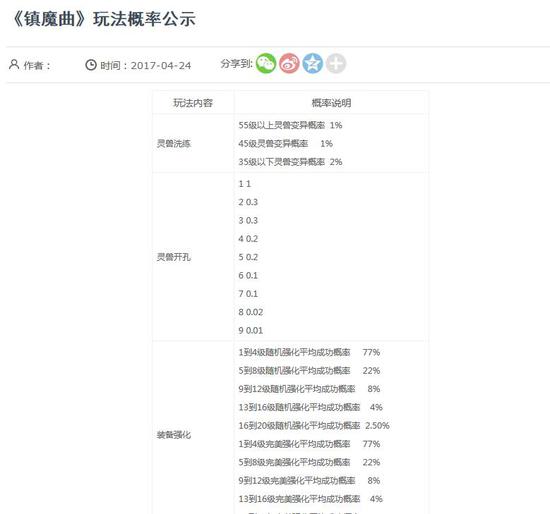Click the 13到16级随机强化 4% line
Screen dimensions: 550x514
[x=310, y=407]
